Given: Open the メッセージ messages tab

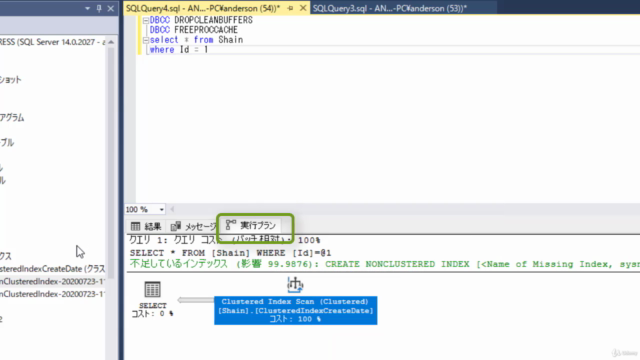Looking at the screenshot, I should [x=193, y=226].
